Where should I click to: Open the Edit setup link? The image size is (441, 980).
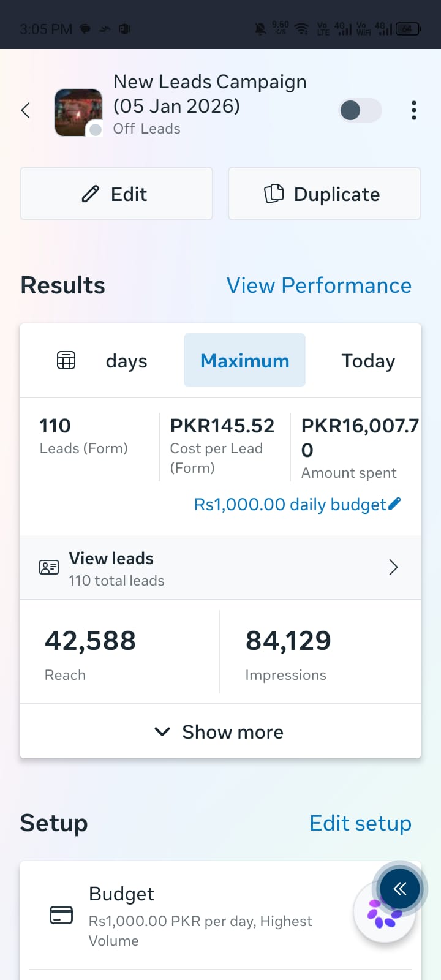click(x=360, y=823)
